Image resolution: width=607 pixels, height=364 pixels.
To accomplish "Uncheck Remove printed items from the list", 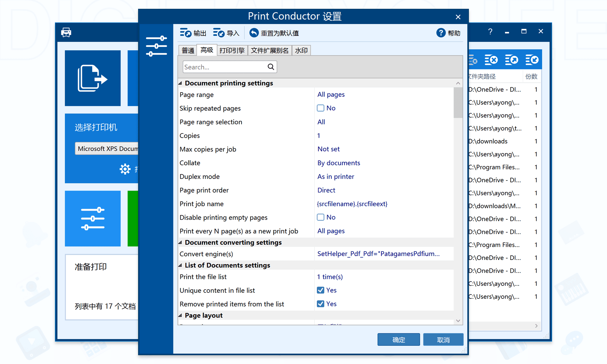I will 320,304.
